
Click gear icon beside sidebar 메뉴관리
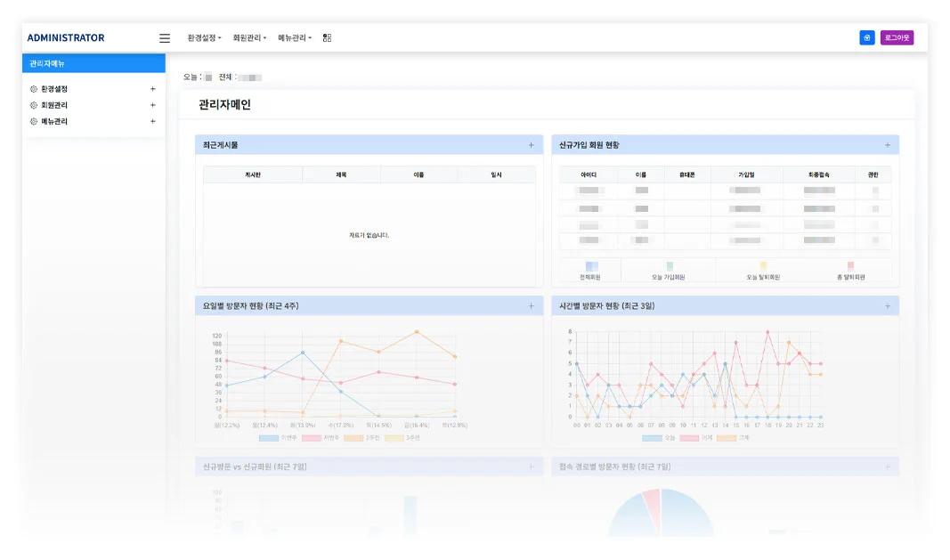[x=34, y=121]
